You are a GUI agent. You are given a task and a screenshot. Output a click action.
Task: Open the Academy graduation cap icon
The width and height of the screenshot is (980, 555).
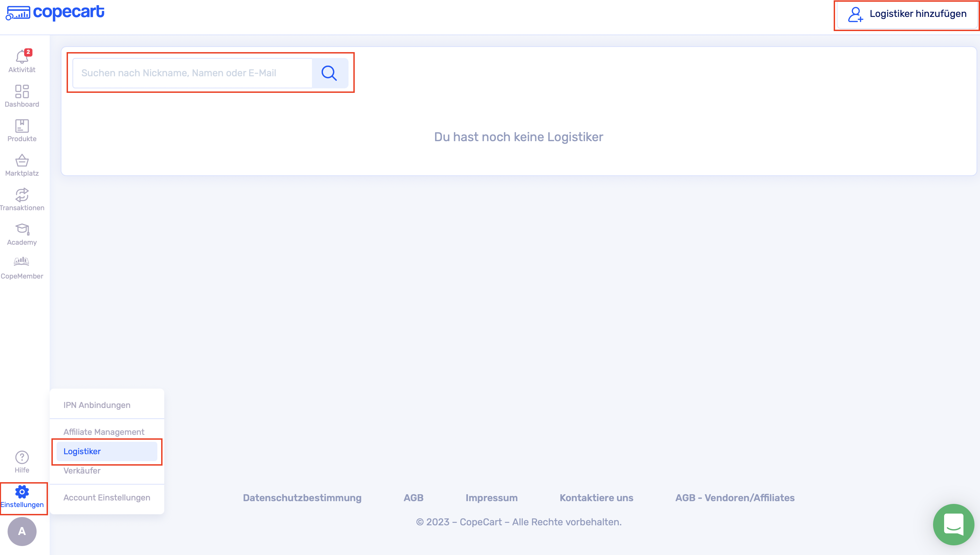tap(22, 229)
